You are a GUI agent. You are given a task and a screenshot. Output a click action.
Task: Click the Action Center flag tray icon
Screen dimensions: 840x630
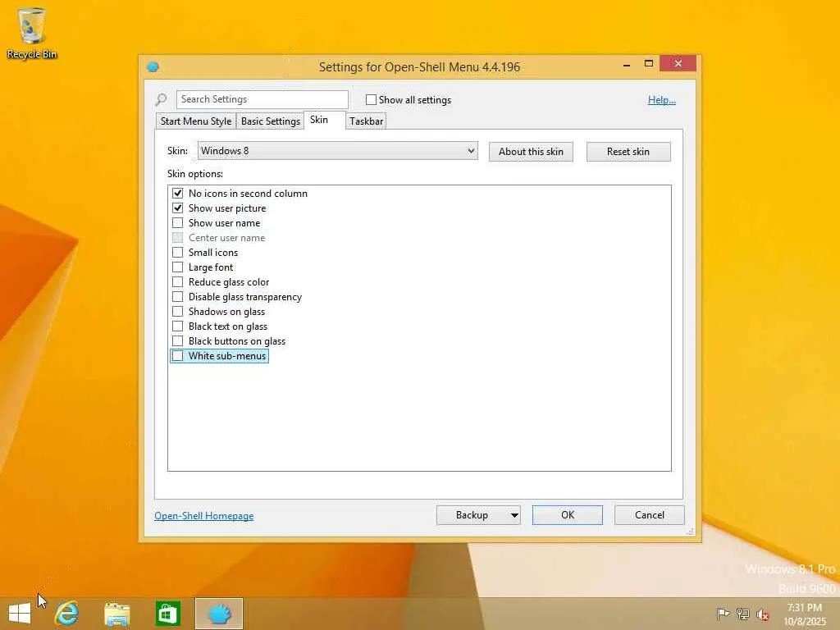tap(722, 614)
